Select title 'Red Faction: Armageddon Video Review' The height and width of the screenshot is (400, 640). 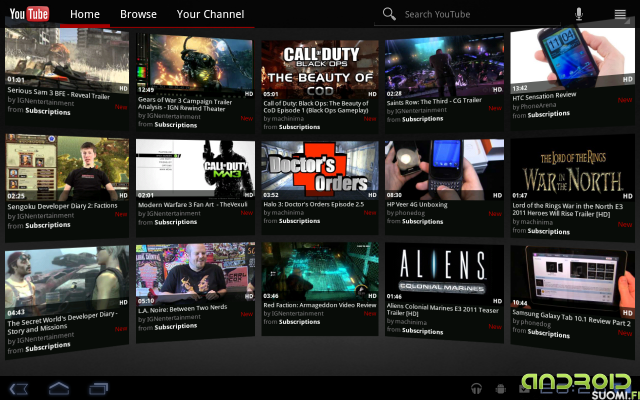(320, 305)
